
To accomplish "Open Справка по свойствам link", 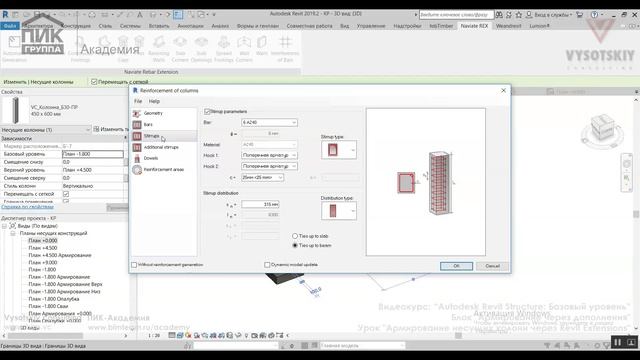I will pyautogui.click(x=27, y=207).
